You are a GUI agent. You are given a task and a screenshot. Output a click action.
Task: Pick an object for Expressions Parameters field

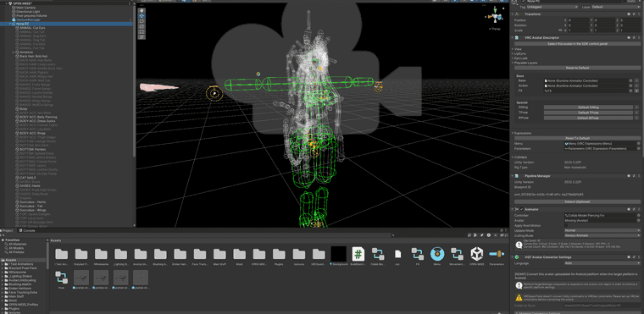[x=639, y=149]
